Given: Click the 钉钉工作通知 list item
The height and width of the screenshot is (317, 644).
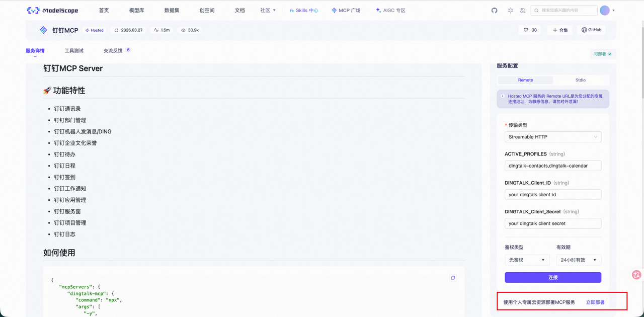Looking at the screenshot, I should pos(70,189).
